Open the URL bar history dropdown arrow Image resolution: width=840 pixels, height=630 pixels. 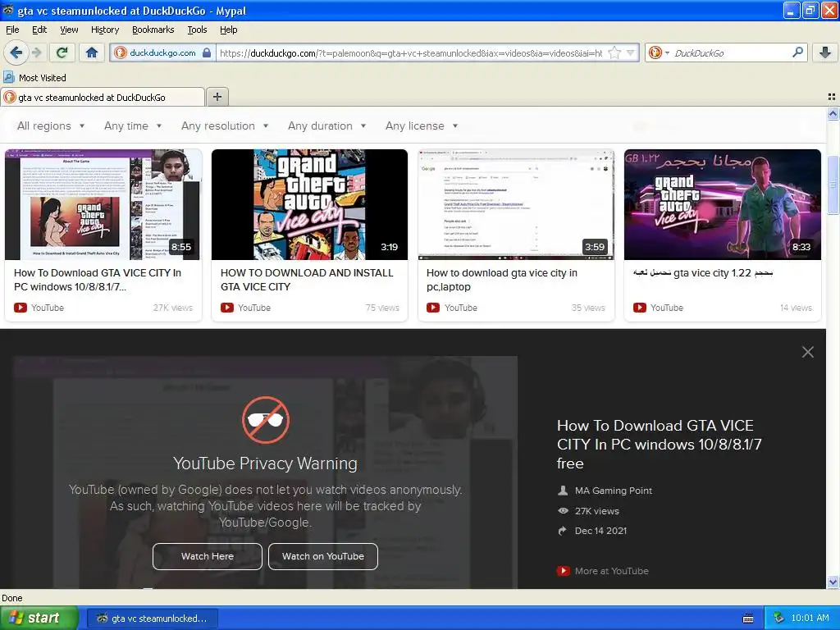pyautogui.click(x=631, y=52)
